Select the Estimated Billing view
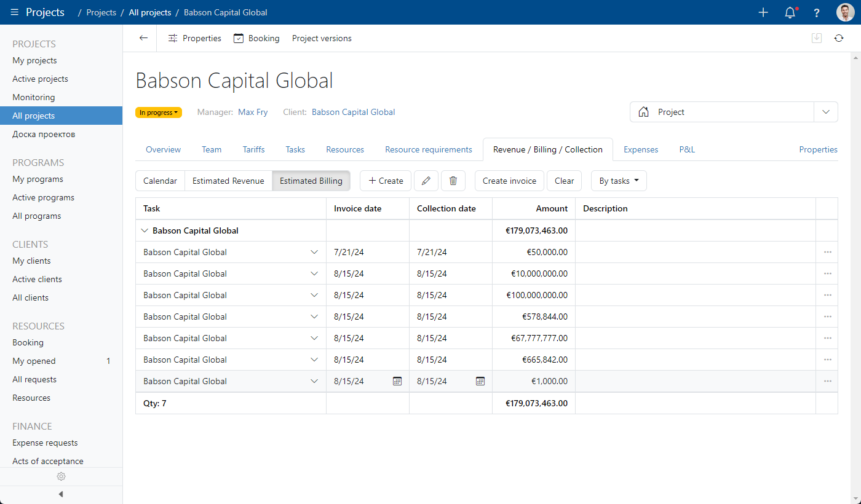 coord(311,181)
